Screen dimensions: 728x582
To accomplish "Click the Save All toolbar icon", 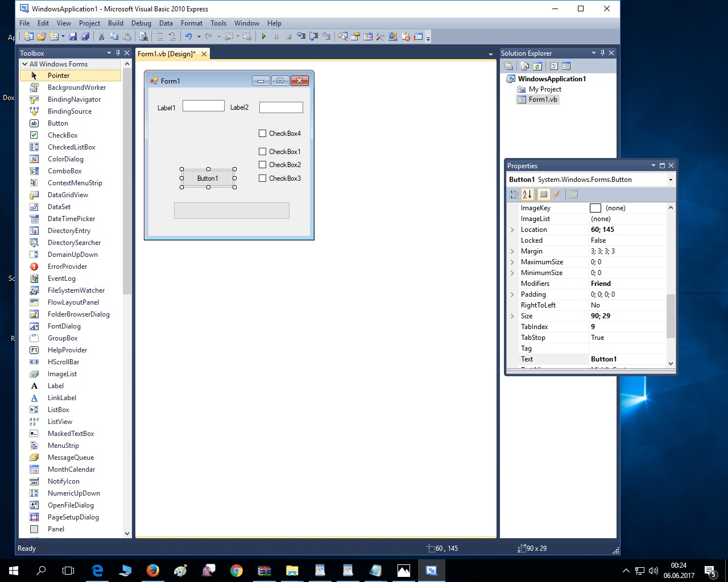I will (85, 36).
